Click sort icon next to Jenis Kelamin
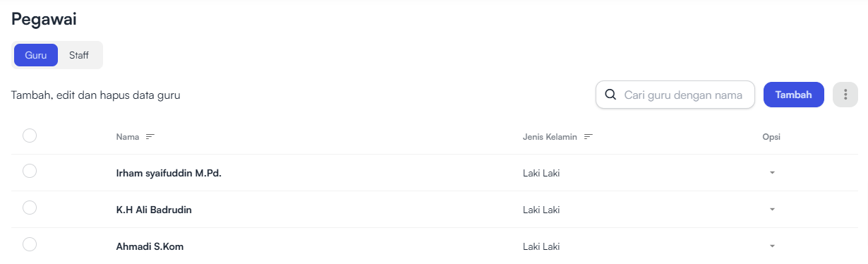Screen dimensions: 868x264 click(x=589, y=137)
